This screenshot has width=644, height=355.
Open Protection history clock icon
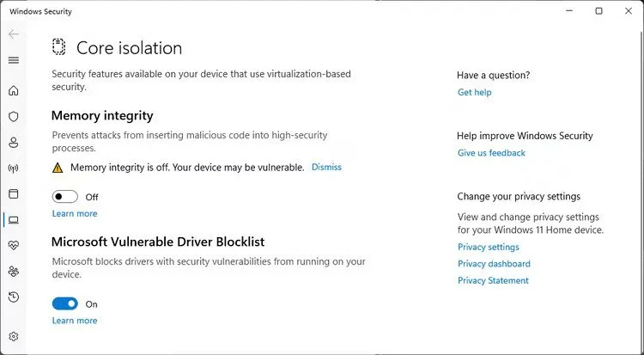click(x=13, y=297)
